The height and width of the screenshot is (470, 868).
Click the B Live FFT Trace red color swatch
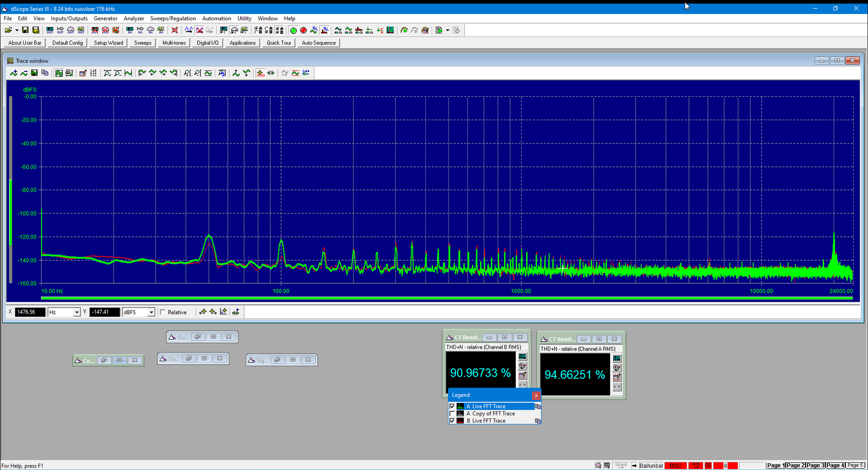[x=460, y=421]
